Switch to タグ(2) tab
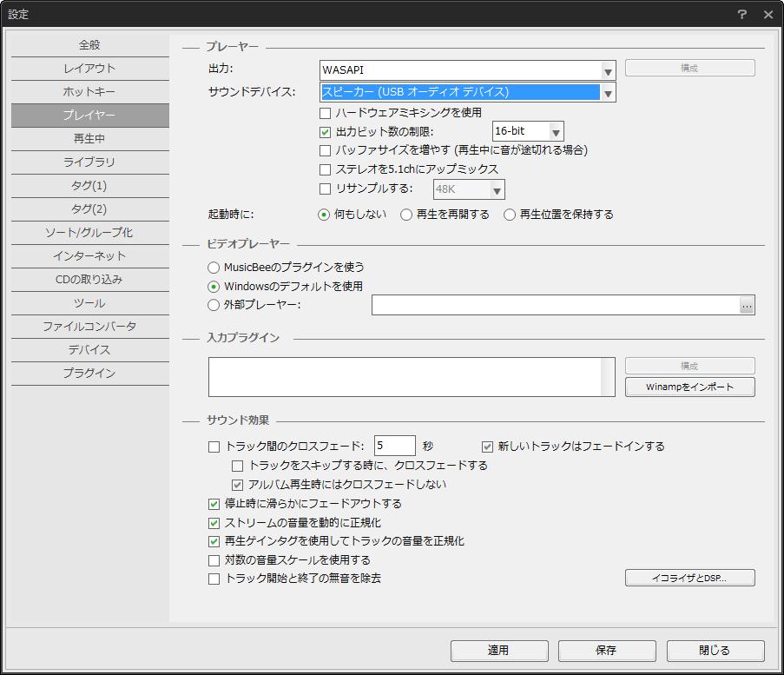The image size is (784, 675). click(x=90, y=209)
